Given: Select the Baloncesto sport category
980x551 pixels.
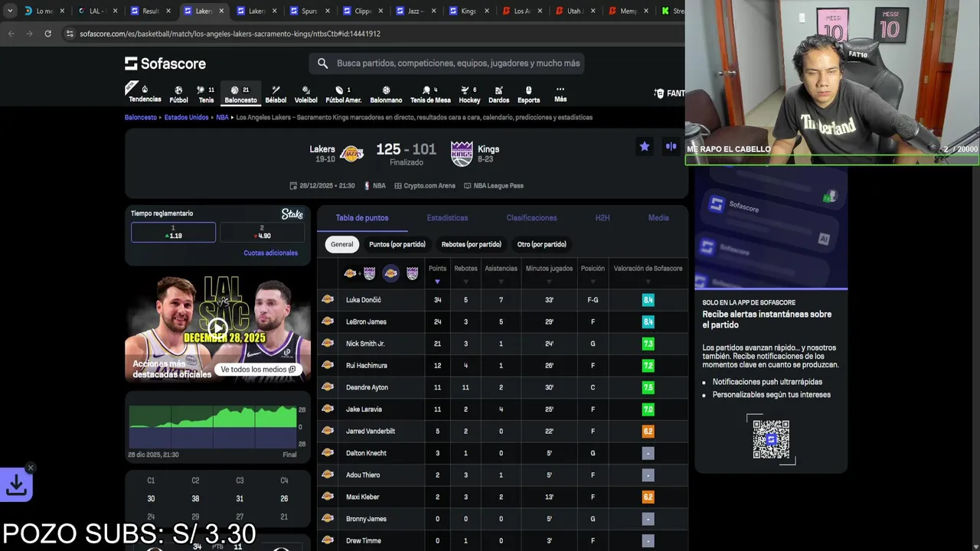Looking at the screenshot, I should (240, 94).
